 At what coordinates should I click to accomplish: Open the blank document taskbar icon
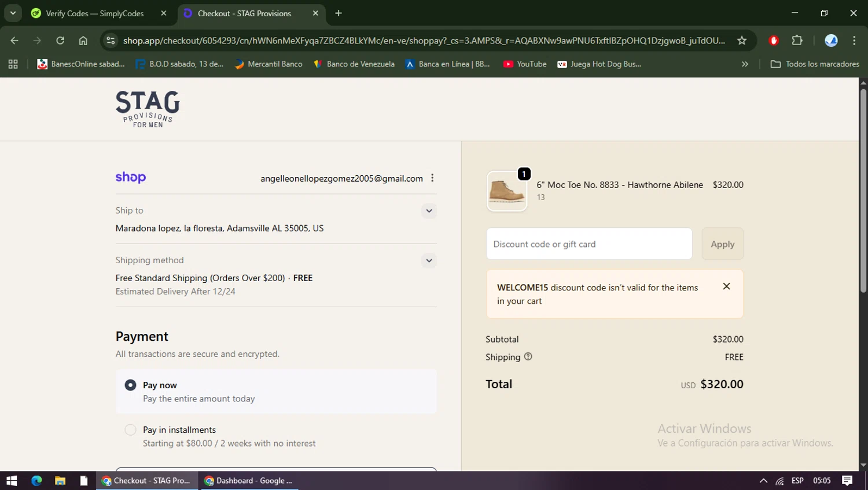point(83,481)
